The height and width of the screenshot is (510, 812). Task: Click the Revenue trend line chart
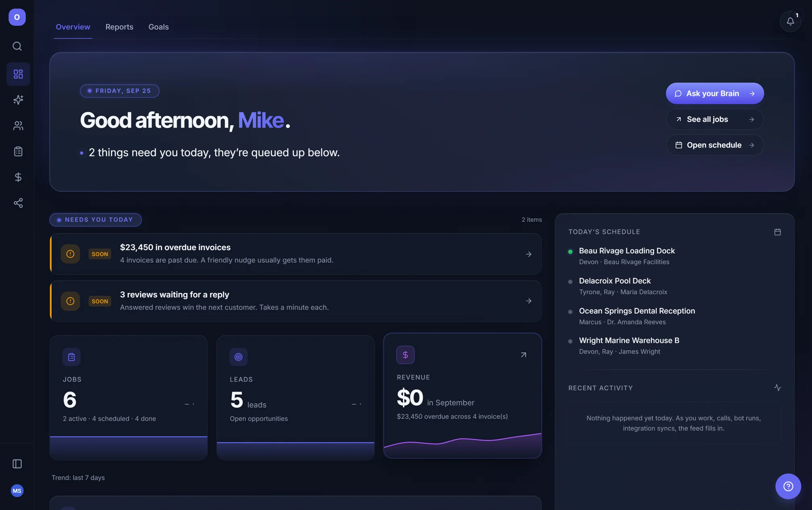(x=462, y=445)
